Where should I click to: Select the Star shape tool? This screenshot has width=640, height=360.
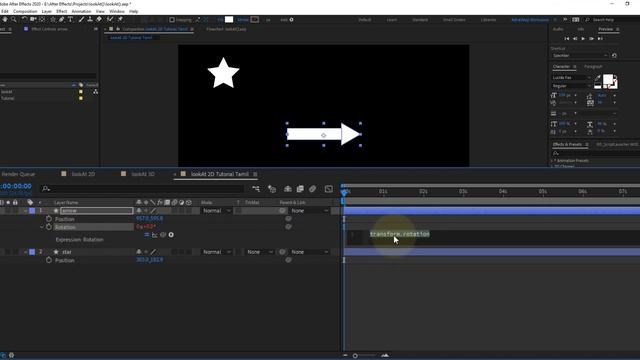[53, 19]
